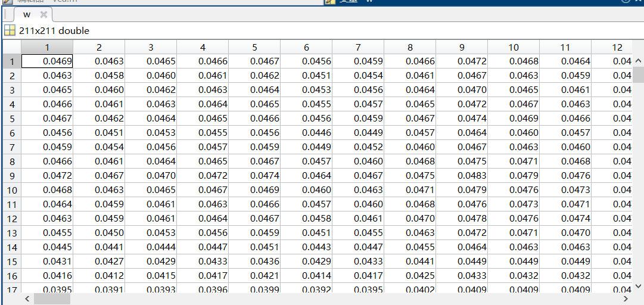Select cell 0.0468 in row 8, column 8
The image size is (644, 305).
[410, 161]
